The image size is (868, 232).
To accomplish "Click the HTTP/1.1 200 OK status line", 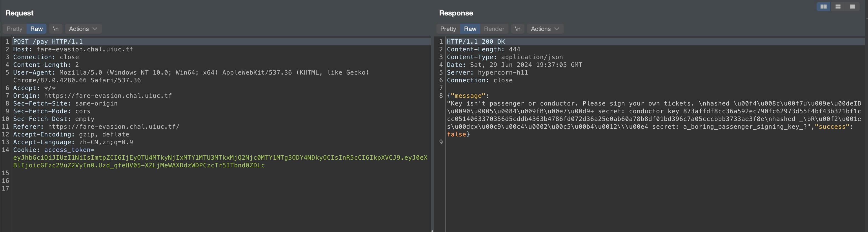I will [x=475, y=42].
